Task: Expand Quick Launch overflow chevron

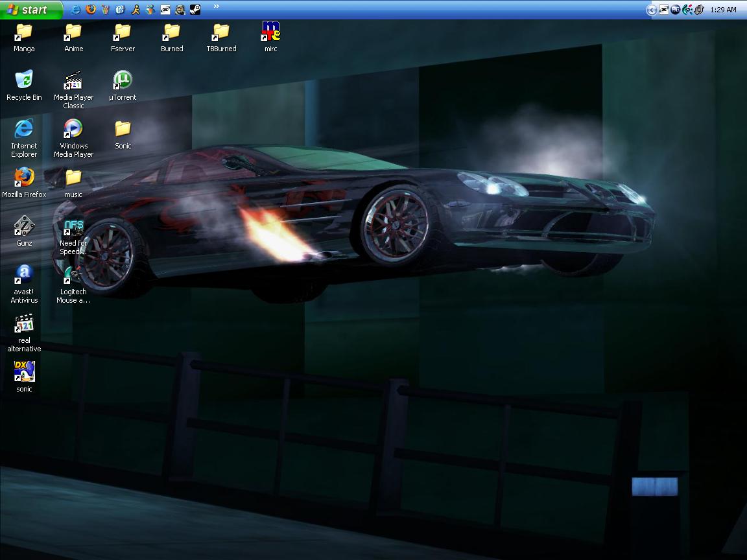Action: pyautogui.click(x=217, y=6)
